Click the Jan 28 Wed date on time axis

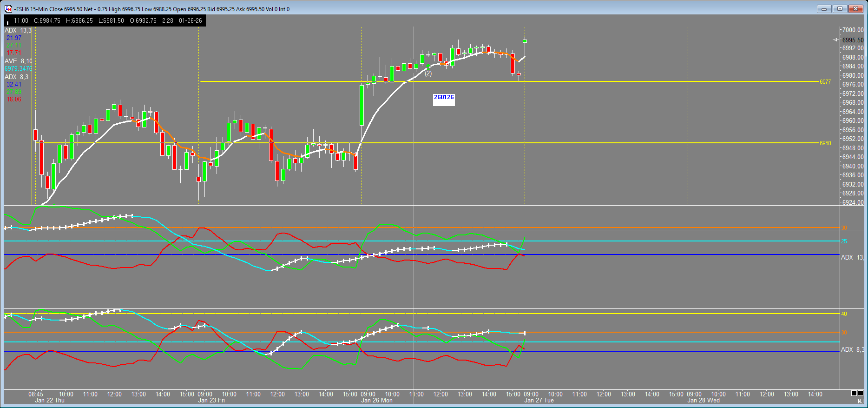tap(703, 401)
